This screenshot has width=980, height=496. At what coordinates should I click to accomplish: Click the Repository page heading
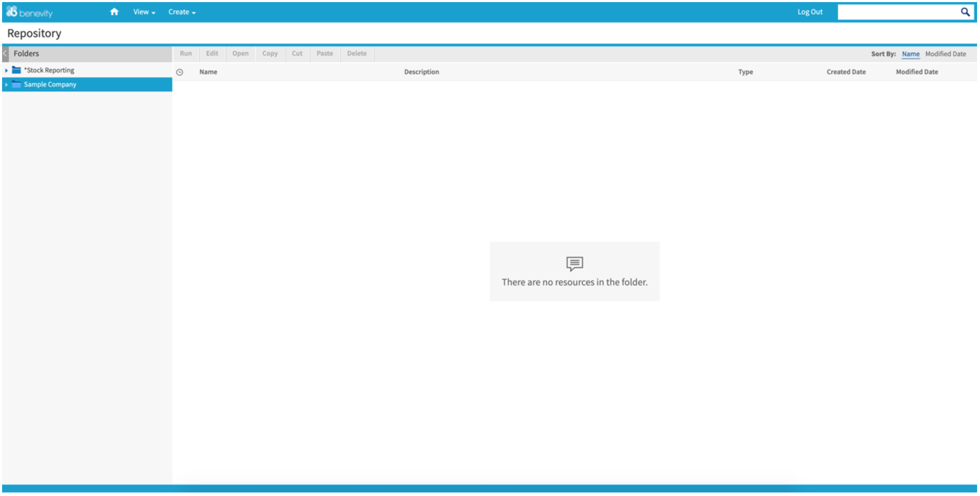[34, 33]
